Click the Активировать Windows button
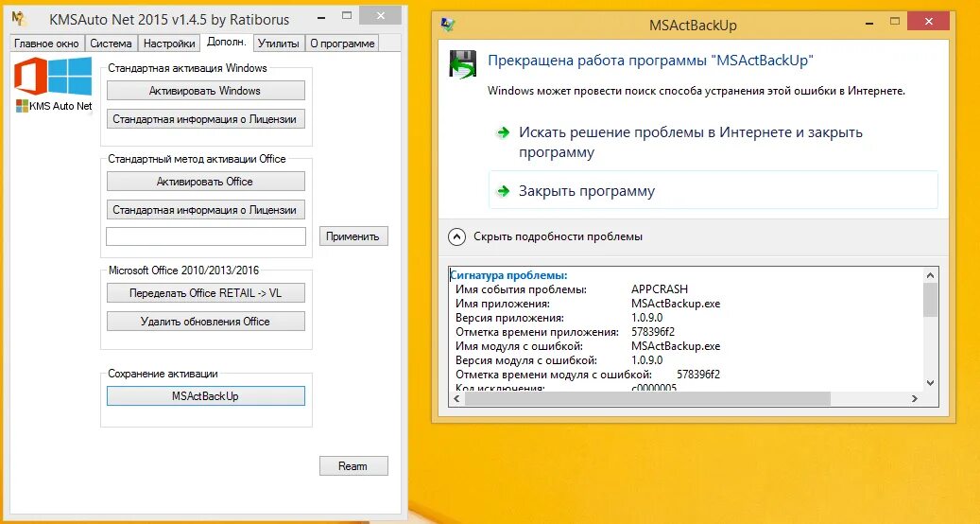Viewport: 980px width, 524px height. [206, 91]
